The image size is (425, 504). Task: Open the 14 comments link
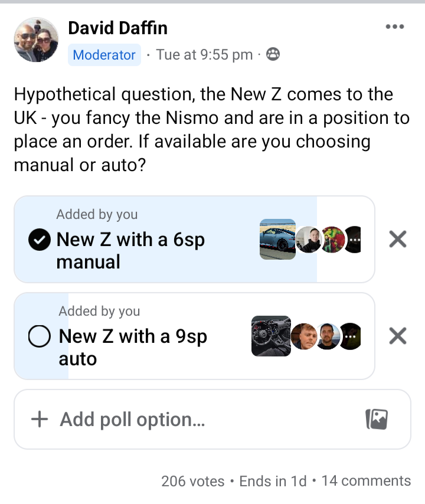[366, 481]
